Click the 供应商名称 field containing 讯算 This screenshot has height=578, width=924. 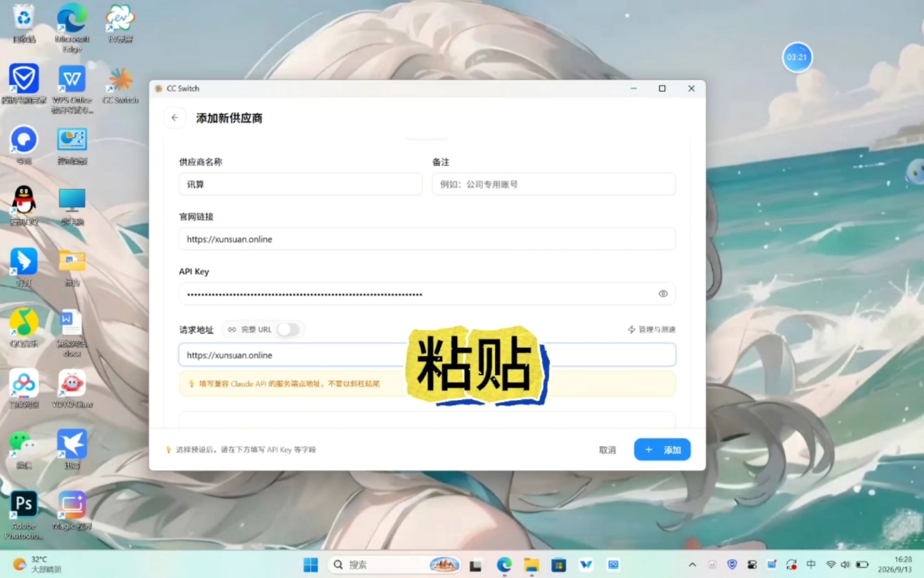click(x=300, y=184)
